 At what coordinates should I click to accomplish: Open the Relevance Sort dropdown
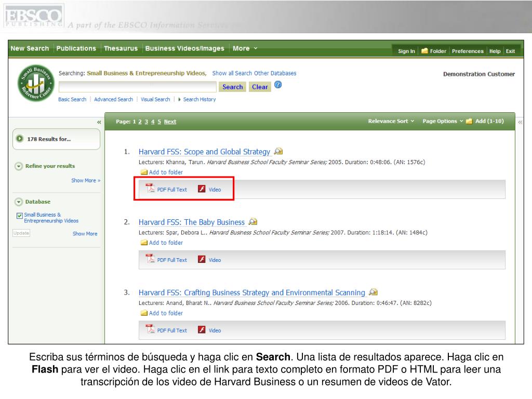click(x=391, y=121)
